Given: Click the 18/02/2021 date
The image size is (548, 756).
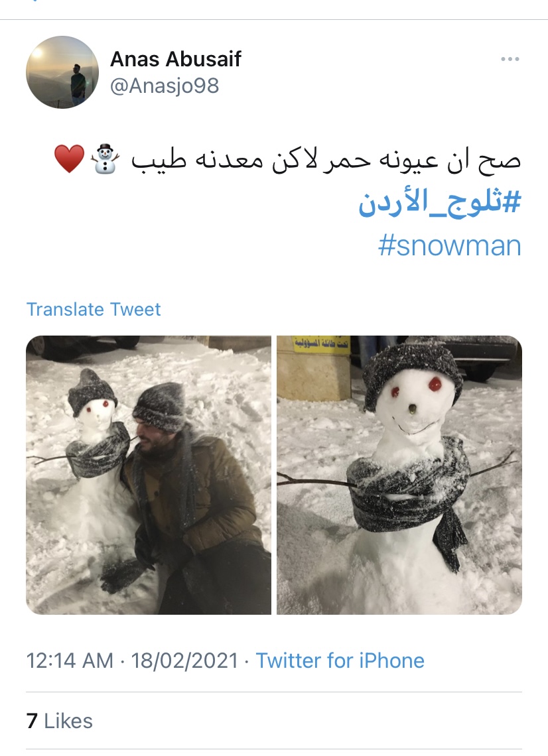Looking at the screenshot, I should (184, 661).
